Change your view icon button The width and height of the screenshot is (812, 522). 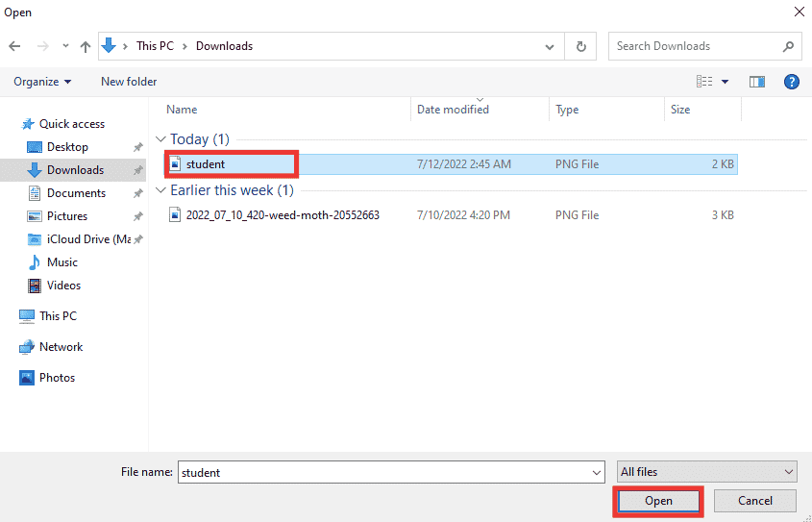pyautogui.click(x=704, y=82)
